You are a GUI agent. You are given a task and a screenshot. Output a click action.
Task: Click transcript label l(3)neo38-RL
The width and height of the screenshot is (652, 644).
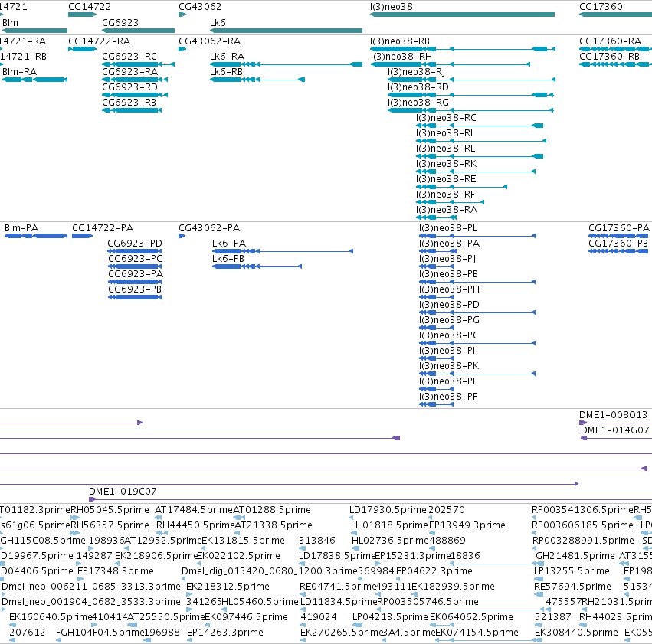coord(446,149)
